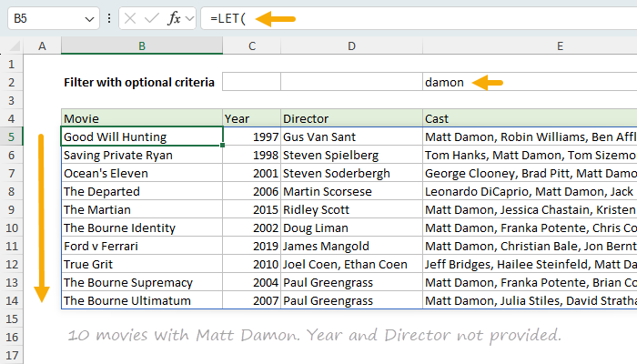
Task: Click the cast cell starting 'Leonardo DiCaprio'
Action: tap(530, 192)
